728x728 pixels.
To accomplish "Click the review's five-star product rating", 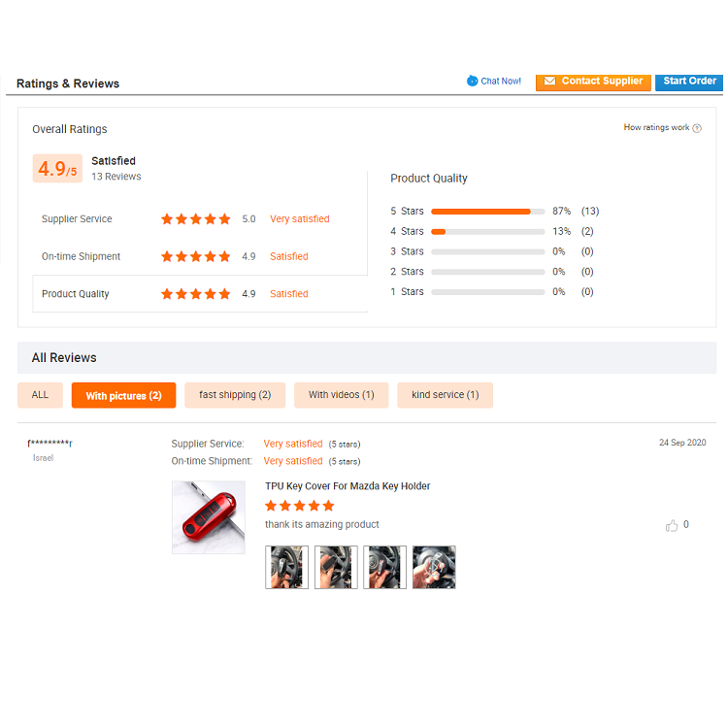I will [300, 506].
